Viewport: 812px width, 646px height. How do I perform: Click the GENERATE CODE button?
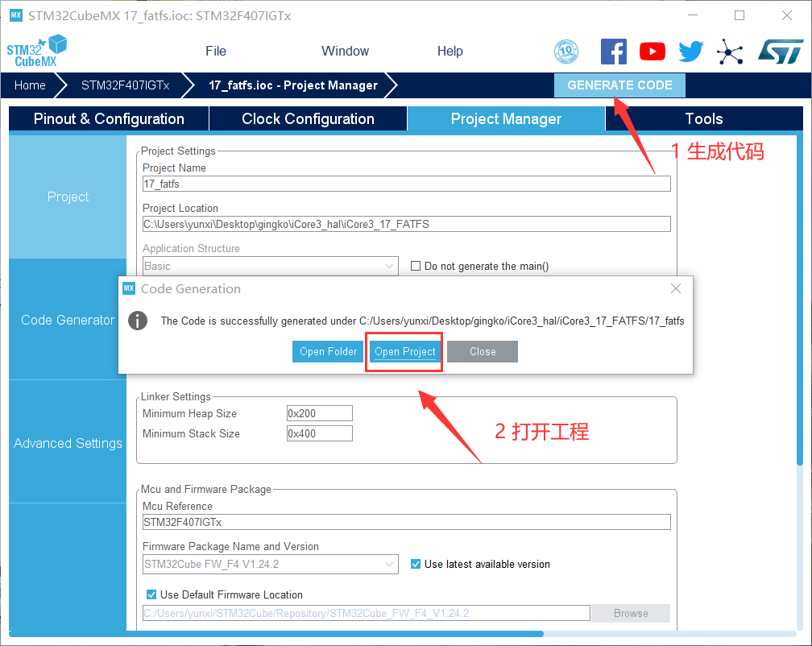pos(619,85)
